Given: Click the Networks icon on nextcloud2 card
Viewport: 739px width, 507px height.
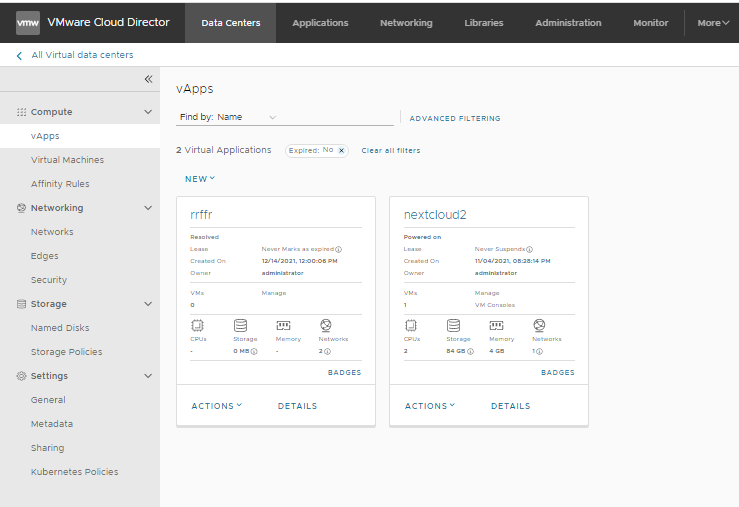Looking at the screenshot, I should pyautogui.click(x=539, y=326).
